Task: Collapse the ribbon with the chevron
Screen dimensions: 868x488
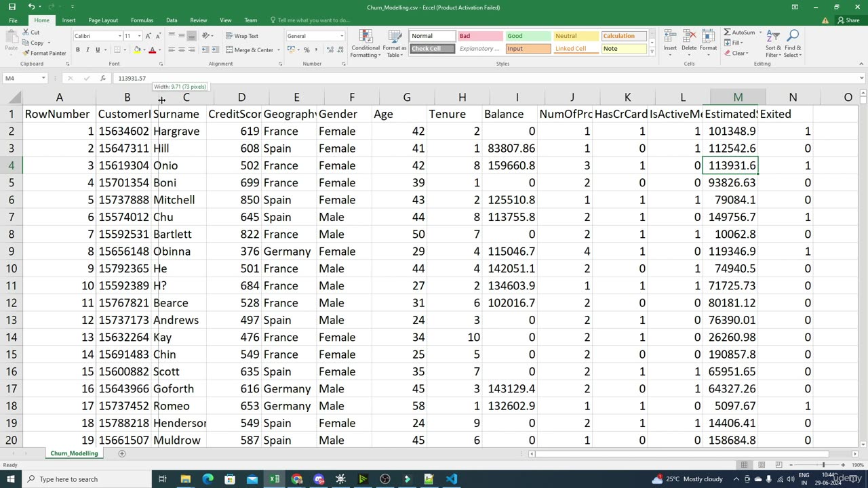Action: (x=862, y=64)
